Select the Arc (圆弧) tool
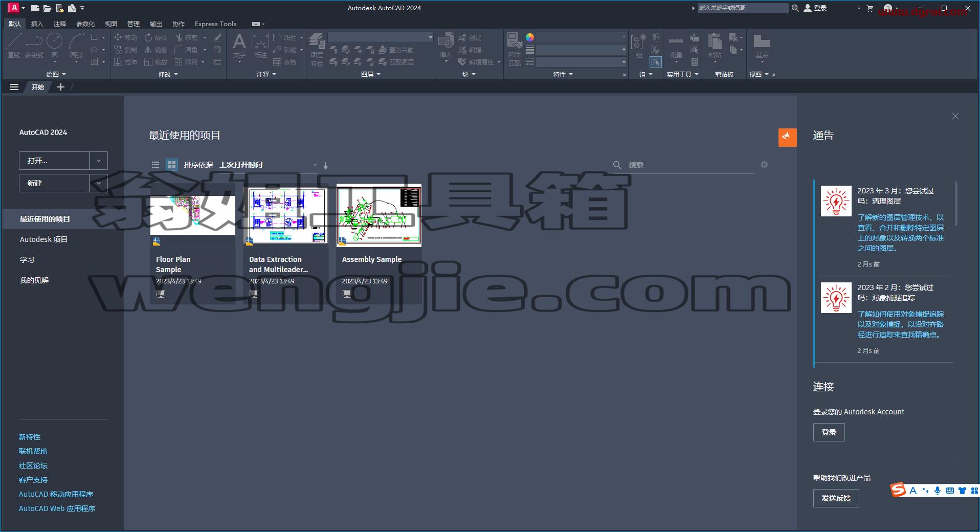980x532 pixels. (x=76, y=45)
